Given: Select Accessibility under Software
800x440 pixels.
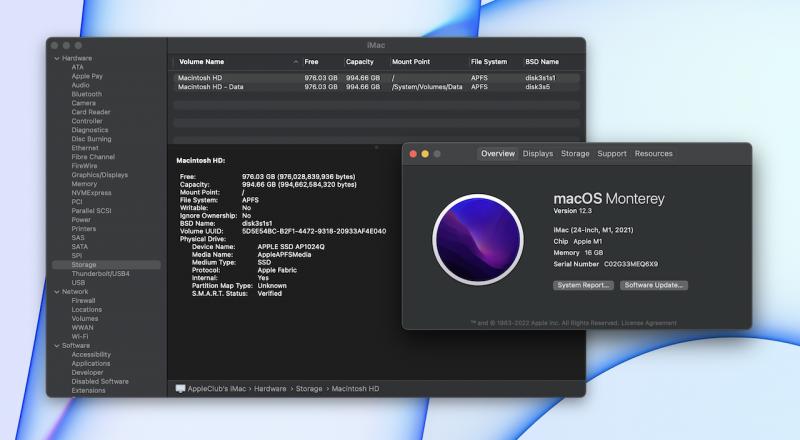Looking at the screenshot, I should click(91, 355).
